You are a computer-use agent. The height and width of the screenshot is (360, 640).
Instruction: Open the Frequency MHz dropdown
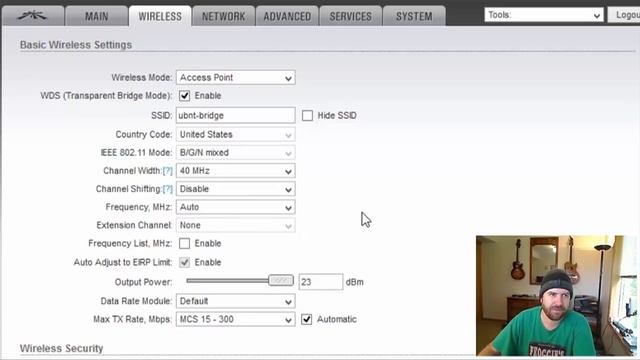236,207
